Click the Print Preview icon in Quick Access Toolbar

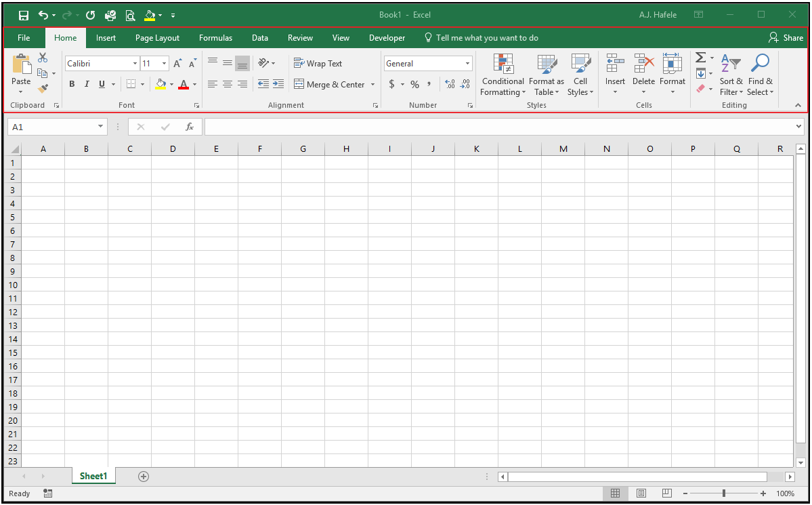(x=130, y=15)
